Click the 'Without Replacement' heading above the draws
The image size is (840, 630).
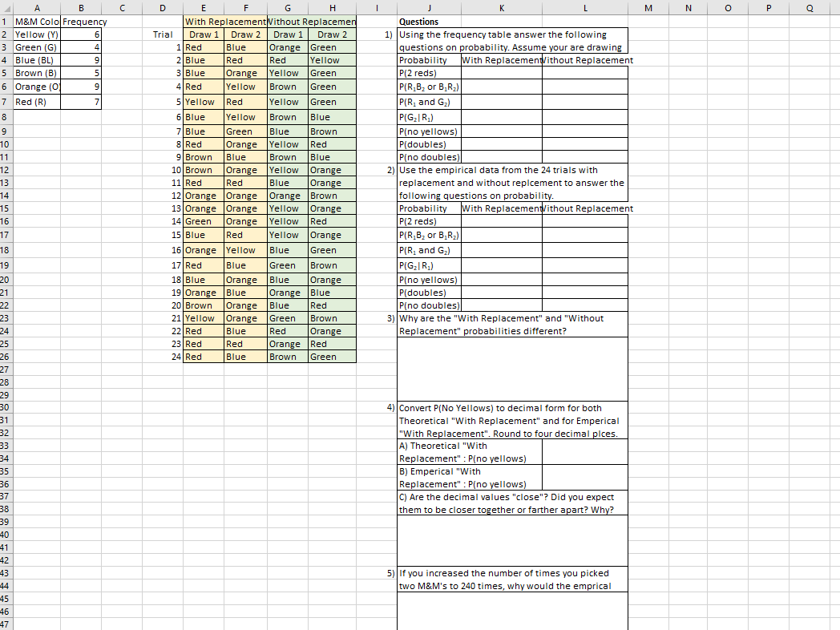(312, 22)
